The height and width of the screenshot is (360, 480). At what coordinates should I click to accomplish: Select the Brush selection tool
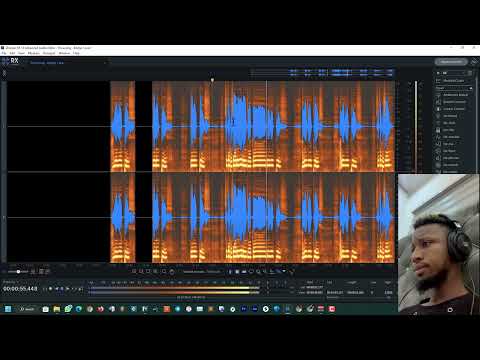258,272
